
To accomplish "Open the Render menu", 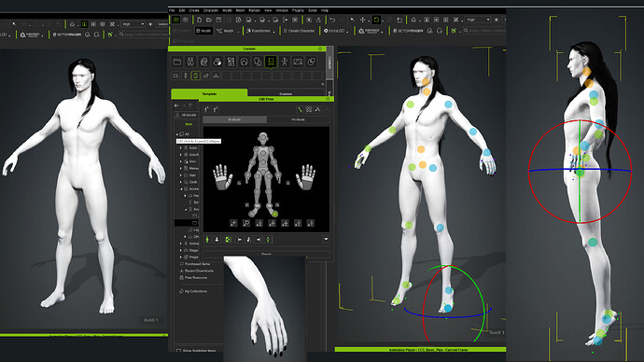I will [255, 10].
